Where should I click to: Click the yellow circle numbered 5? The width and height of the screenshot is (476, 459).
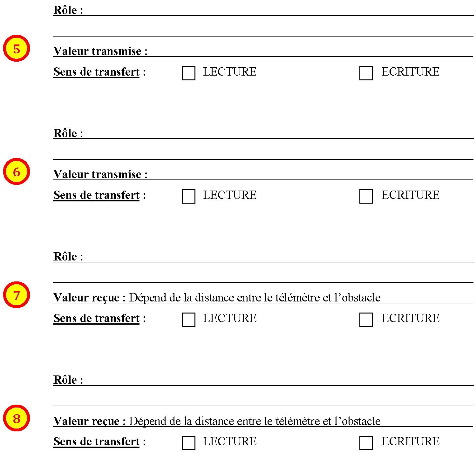(17, 48)
